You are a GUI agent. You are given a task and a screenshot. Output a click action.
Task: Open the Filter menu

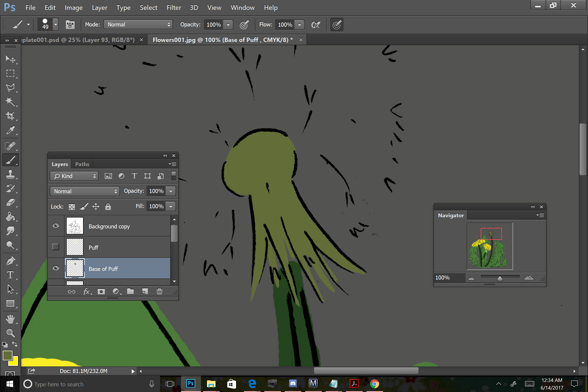click(x=173, y=7)
